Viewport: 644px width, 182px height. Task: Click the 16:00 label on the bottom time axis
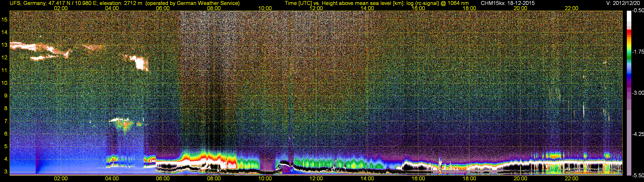coord(418,179)
